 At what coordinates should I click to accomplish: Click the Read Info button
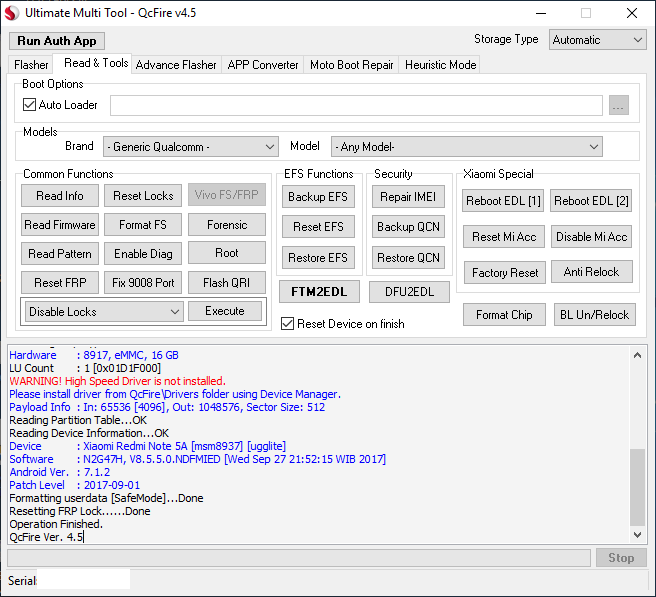coord(60,196)
